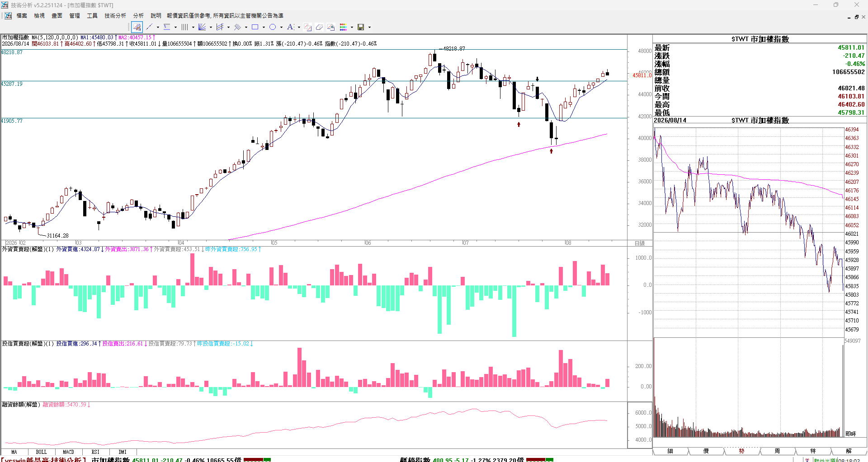The height and width of the screenshot is (462, 868).
Task: Select the 細 tab in right panel
Action: pyautogui.click(x=670, y=451)
